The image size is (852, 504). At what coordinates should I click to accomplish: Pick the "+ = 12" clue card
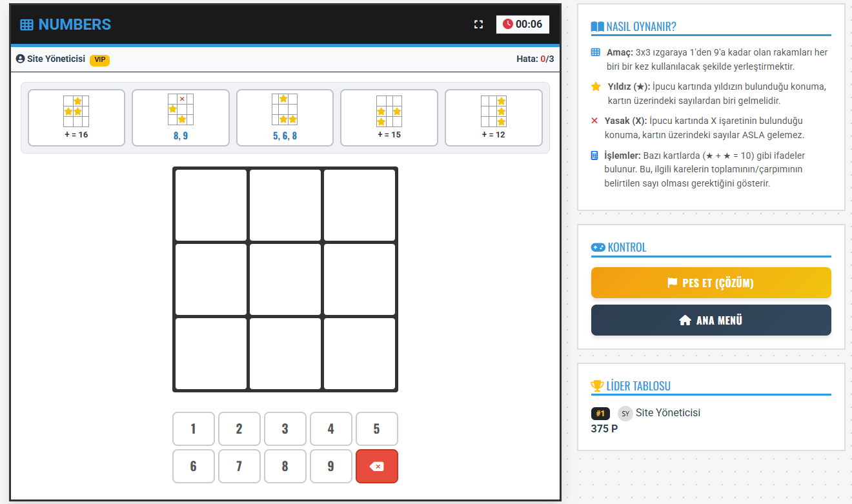493,117
